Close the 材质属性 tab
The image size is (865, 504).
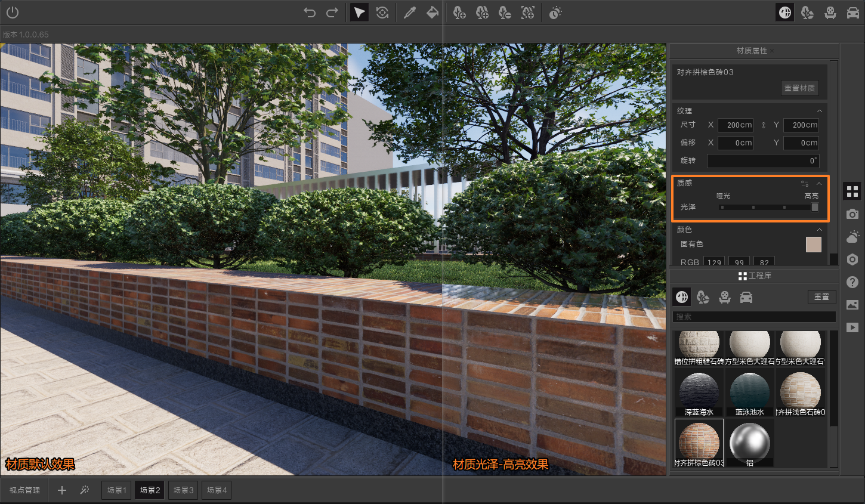(x=772, y=51)
